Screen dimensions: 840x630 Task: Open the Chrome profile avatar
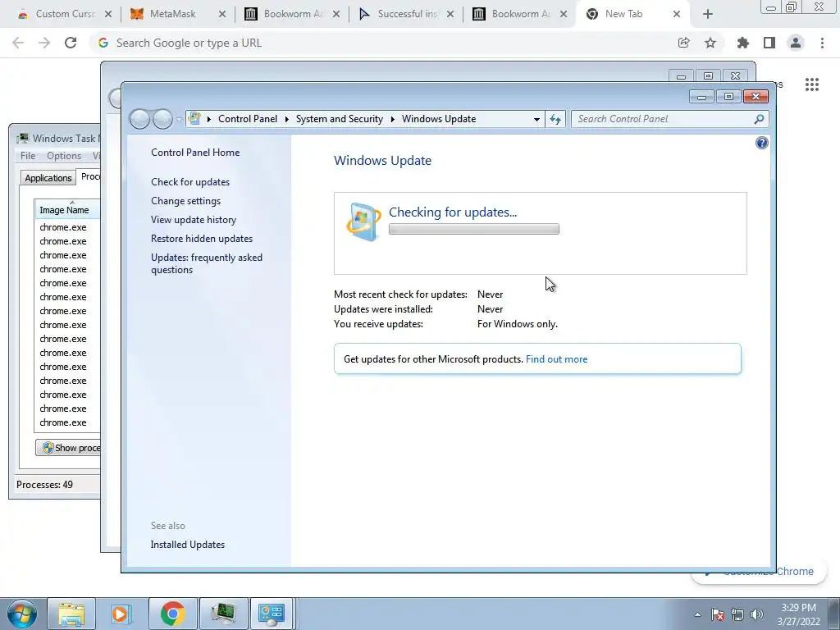point(796,43)
